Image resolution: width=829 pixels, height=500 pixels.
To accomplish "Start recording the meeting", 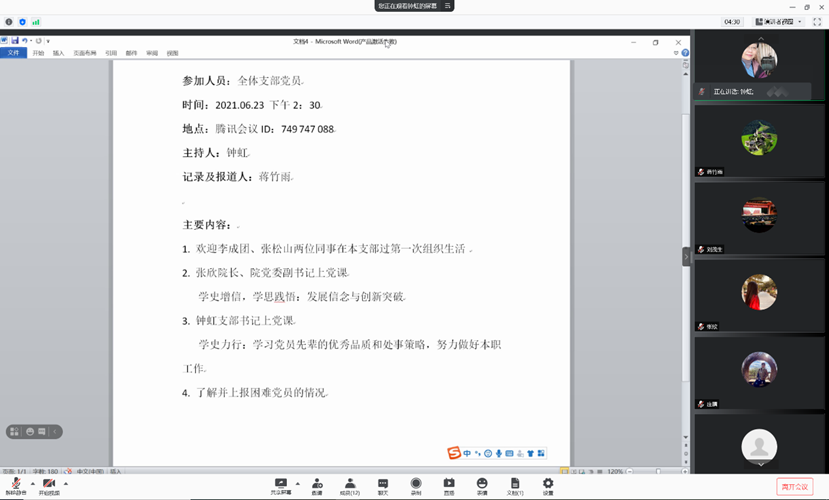I will 416,485.
